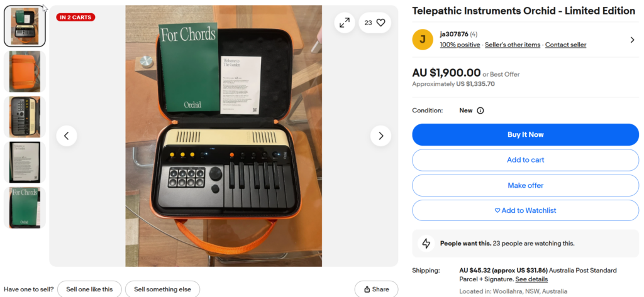Viewport: 644px width, 297px height.
Task: Click the seller avatar with letter J
Action: (423, 40)
